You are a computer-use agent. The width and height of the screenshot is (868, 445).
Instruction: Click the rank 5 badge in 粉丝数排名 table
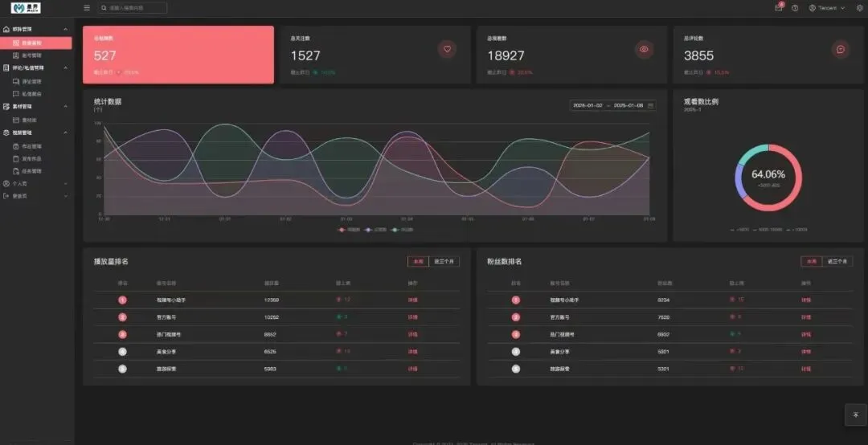tap(516, 369)
